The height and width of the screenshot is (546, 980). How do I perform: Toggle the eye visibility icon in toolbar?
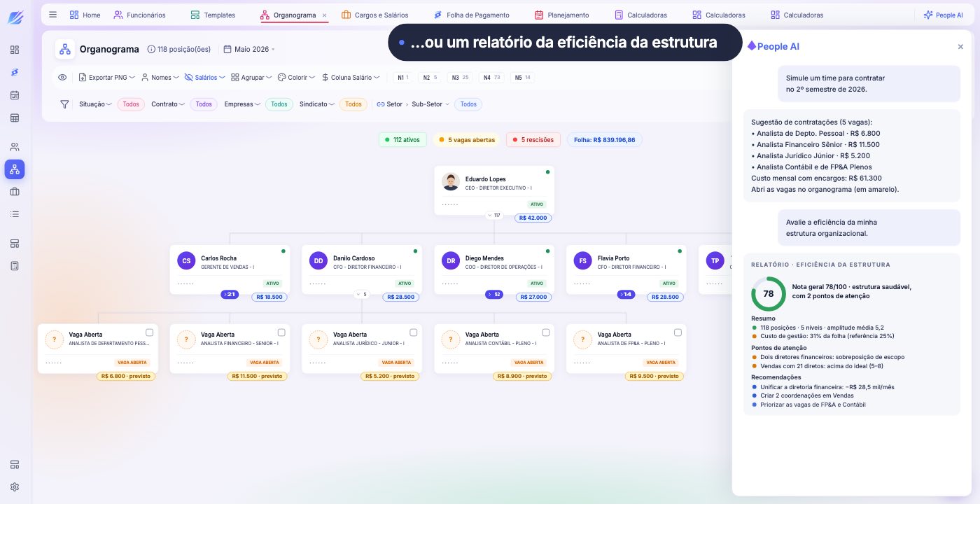pyautogui.click(x=62, y=78)
